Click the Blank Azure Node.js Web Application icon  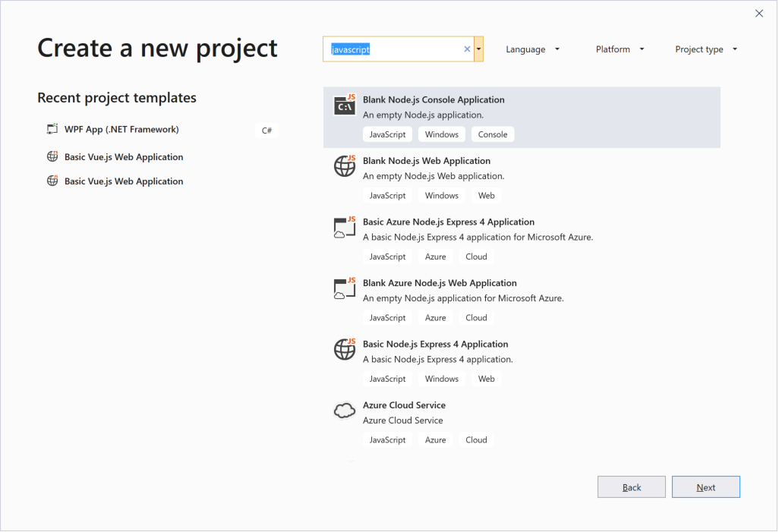click(345, 288)
